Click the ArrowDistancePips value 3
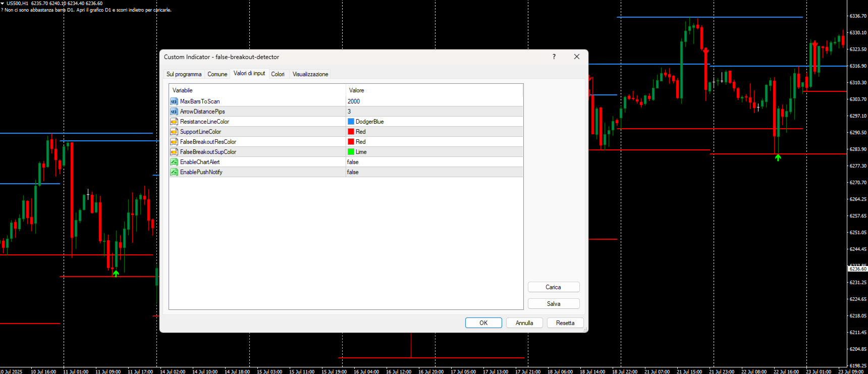Viewport: 868px width, 374px height. coord(349,112)
